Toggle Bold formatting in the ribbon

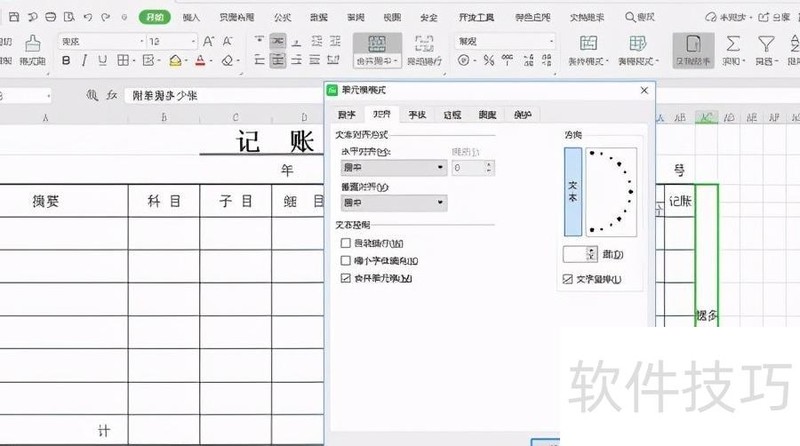(64, 61)
